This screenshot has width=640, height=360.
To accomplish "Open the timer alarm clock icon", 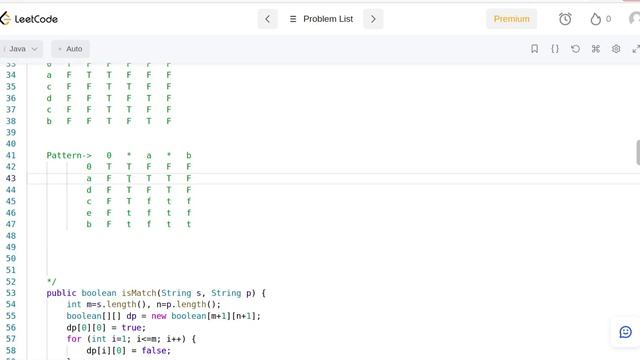I will [565, 19].
